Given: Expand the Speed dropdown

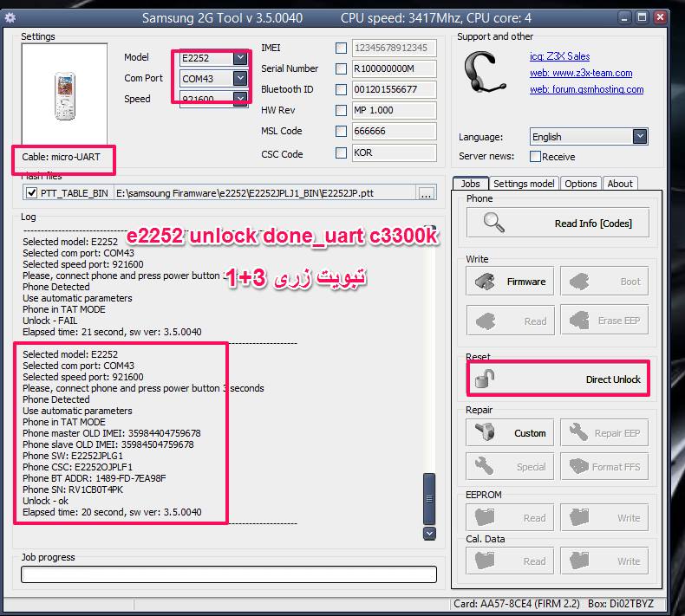Looking at the screenshot, I should pos(240,98).
